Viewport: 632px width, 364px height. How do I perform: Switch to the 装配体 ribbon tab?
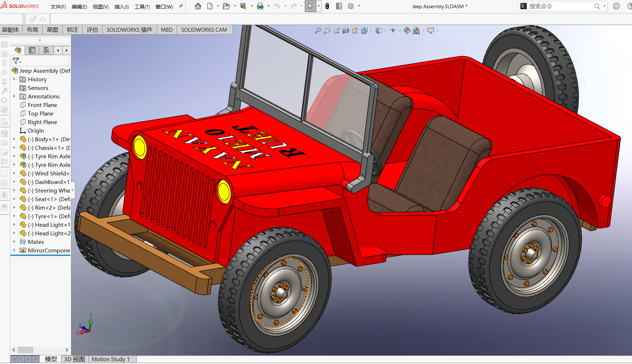tap(11, 30)
